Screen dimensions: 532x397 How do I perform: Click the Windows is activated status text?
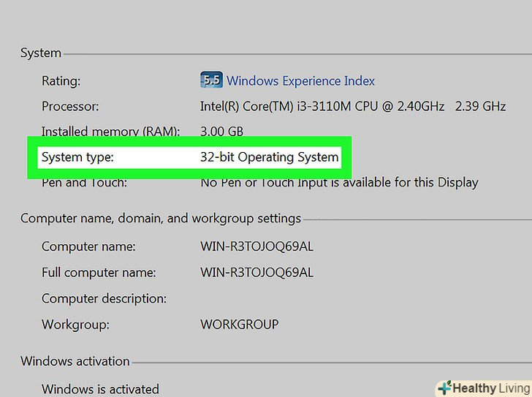(x=100, y=389)
